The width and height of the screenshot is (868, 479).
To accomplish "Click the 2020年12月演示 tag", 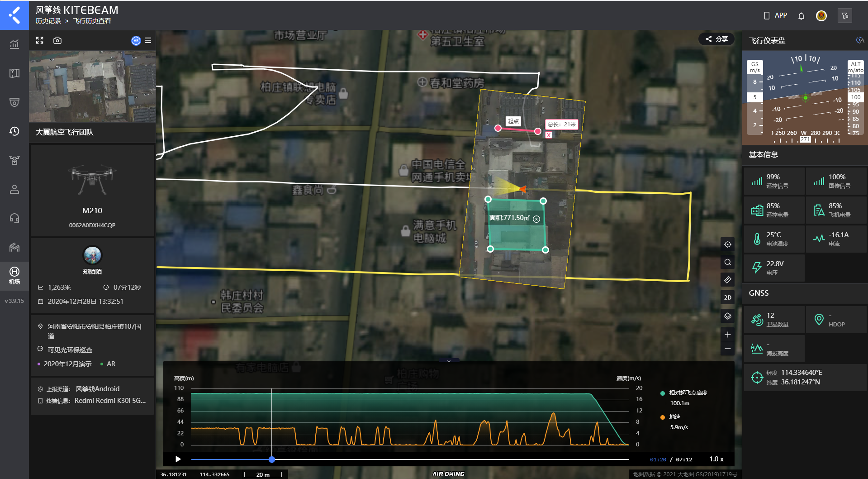I will tap(65, 364).
